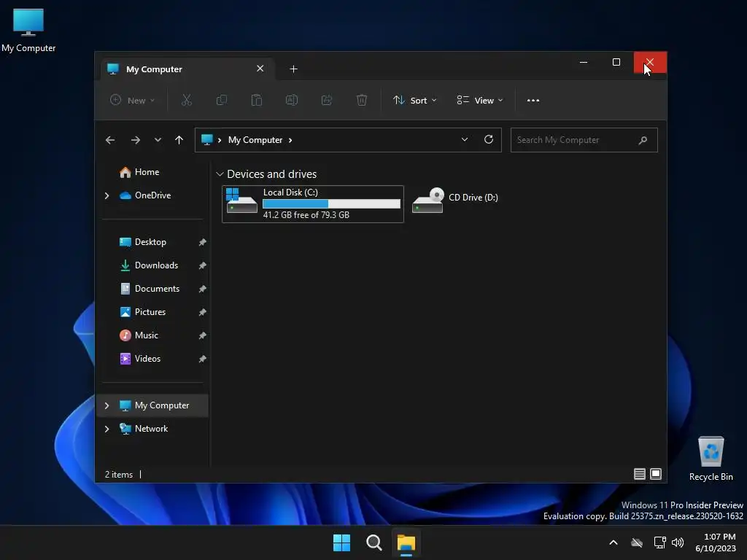Open Downloads quick access folder
747x560 pixels.
coord(149,265)
